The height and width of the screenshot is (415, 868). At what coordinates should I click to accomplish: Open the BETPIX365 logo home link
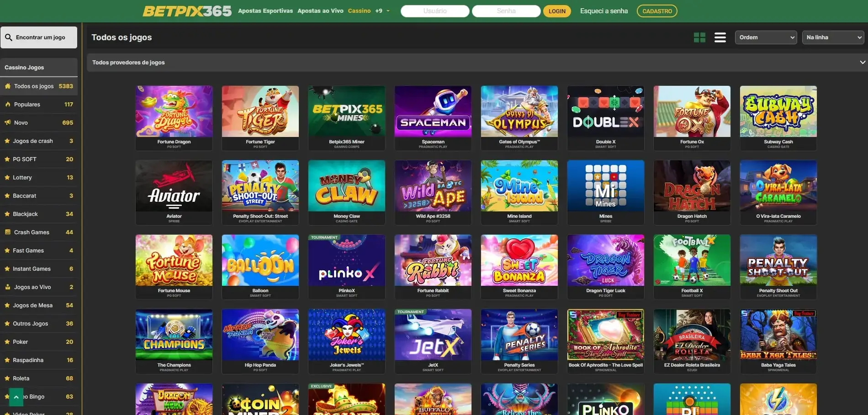[187, 11]
